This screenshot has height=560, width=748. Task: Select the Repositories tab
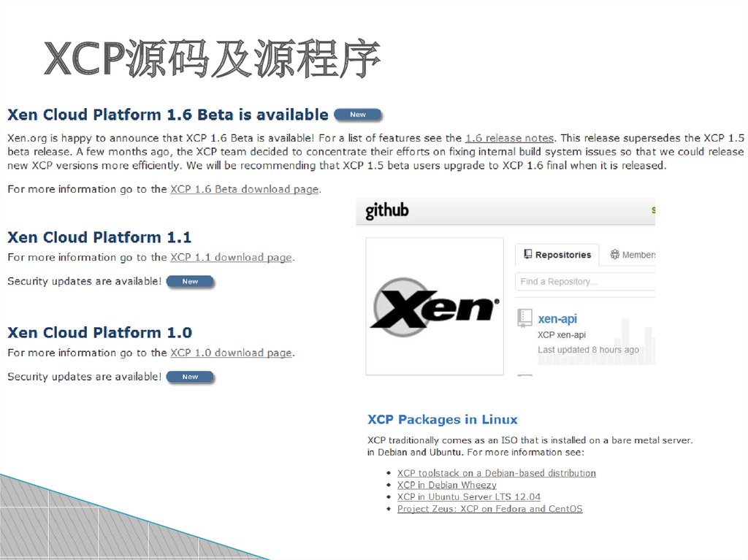(557, 255)
